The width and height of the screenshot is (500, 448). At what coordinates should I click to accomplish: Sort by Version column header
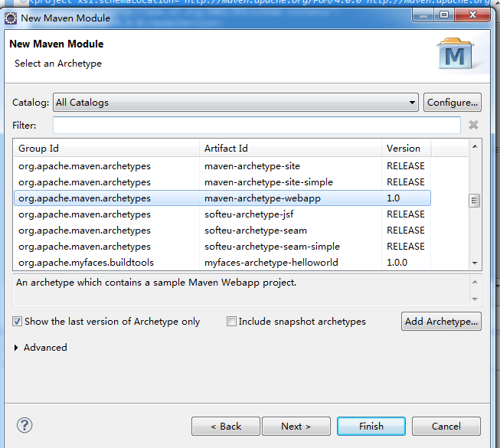[x=407, y=149]
